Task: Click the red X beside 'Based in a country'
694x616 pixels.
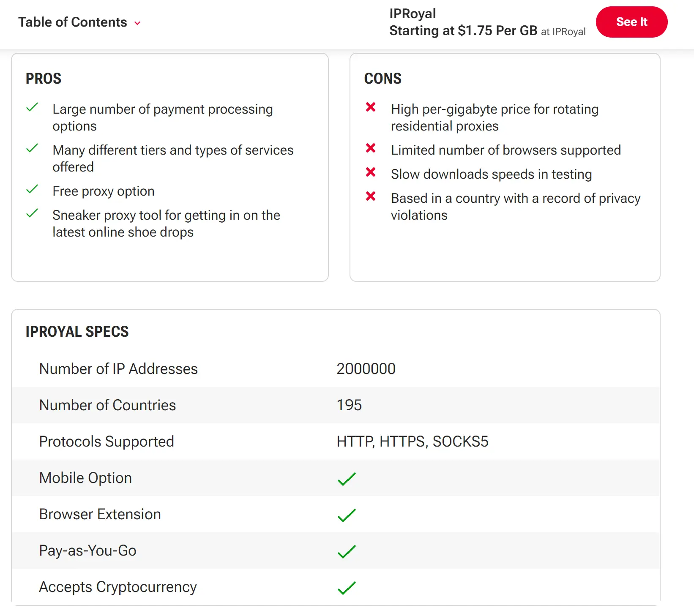Action: click(x=371, y=196)
